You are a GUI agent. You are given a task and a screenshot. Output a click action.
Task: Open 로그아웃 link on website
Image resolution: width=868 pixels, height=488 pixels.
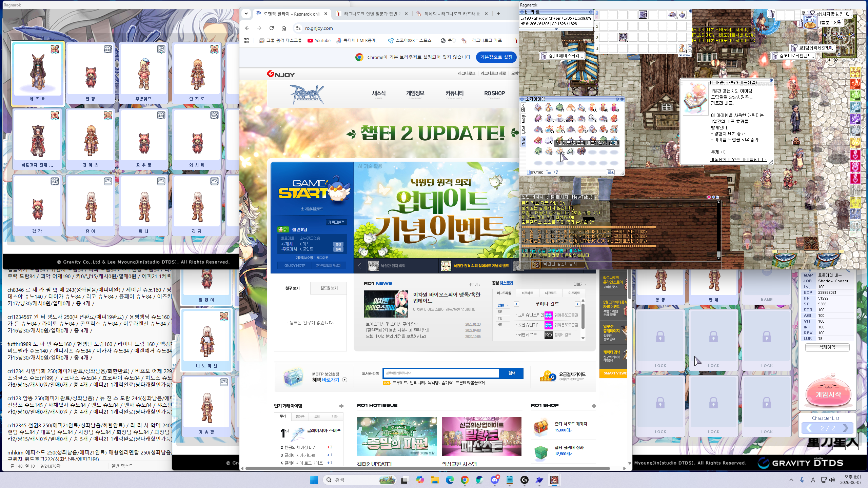[322, 258]
